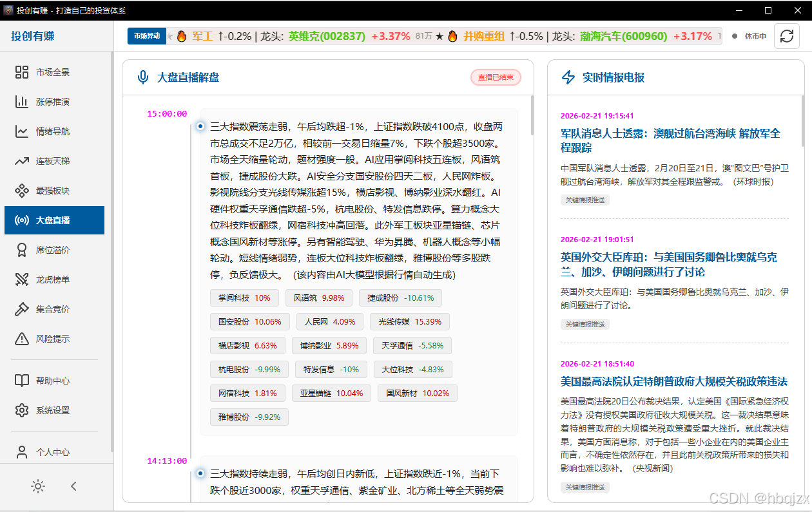Image resolution: width=812 pixels, height=512 pixels.
Task: Click stock tag 特发信息 -10%
Action: tap(331, 369)
